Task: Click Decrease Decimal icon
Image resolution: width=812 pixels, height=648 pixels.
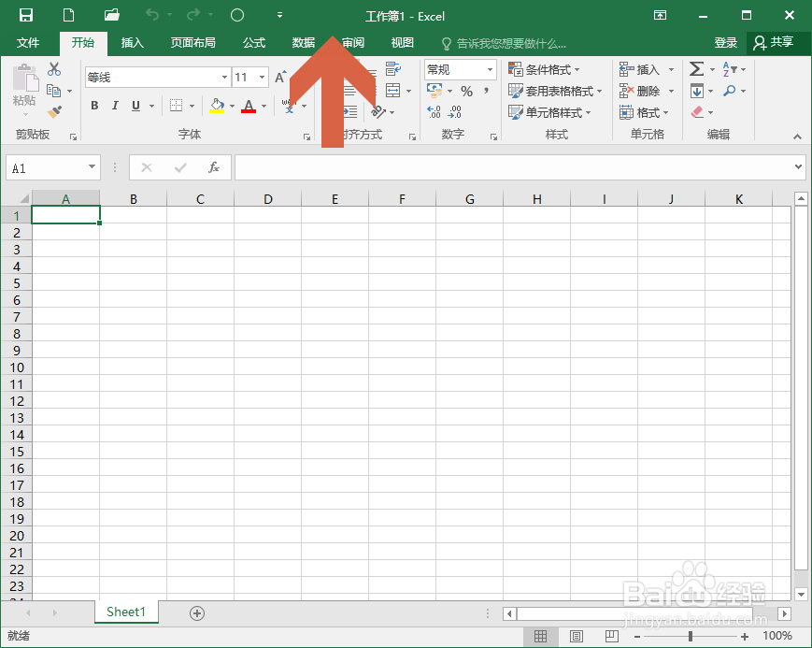Action: click(x=454, y=111)
